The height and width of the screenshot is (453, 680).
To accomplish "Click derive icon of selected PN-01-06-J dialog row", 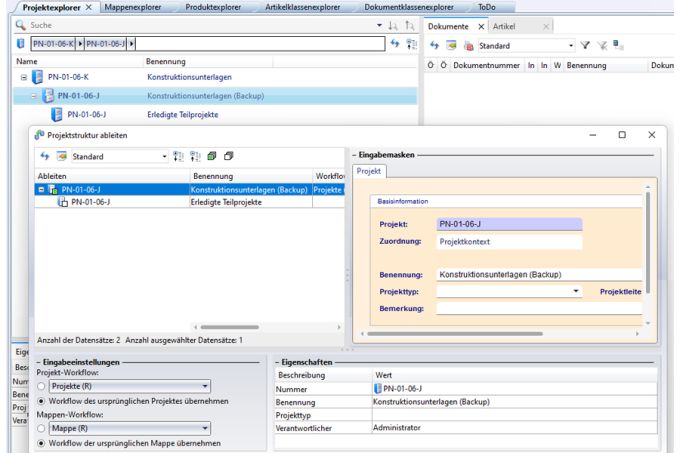I will 53,189.
